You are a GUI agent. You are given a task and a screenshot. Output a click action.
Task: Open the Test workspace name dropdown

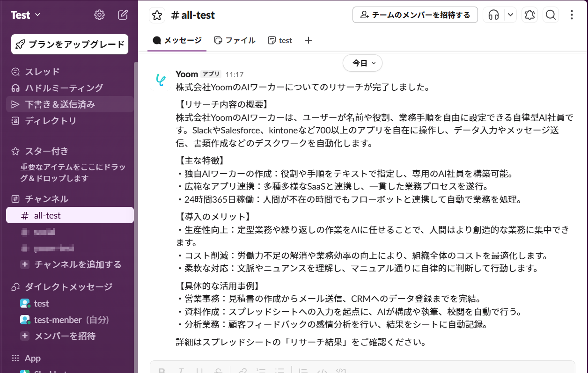(x=26, y=15)
